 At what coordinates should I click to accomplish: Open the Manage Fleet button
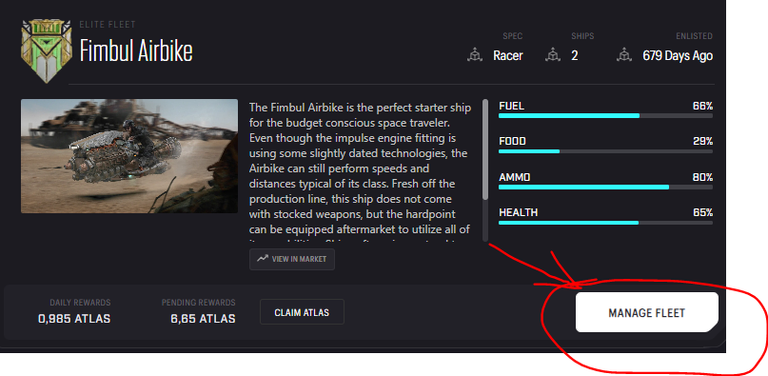pyautogui.click(x=647, y=313)
